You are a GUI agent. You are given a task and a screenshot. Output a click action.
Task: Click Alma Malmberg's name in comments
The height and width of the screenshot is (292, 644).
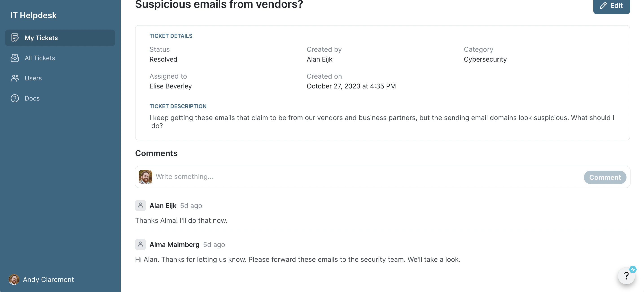[174, 245]
